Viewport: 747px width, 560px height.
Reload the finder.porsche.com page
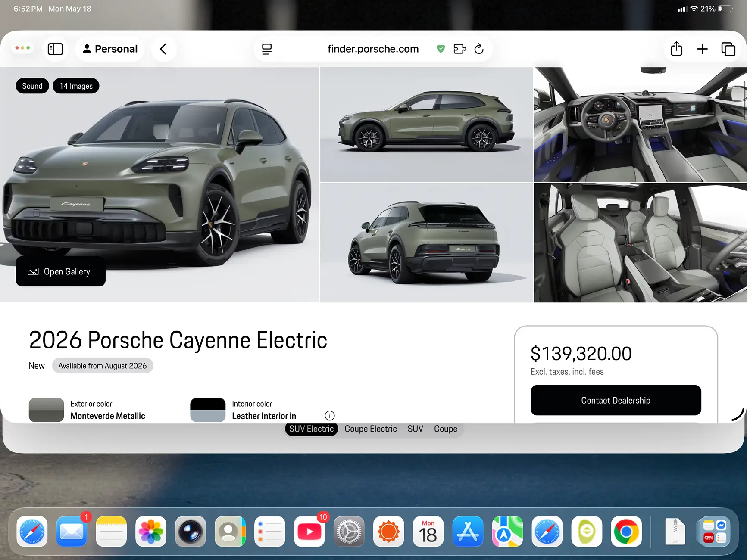479,49
